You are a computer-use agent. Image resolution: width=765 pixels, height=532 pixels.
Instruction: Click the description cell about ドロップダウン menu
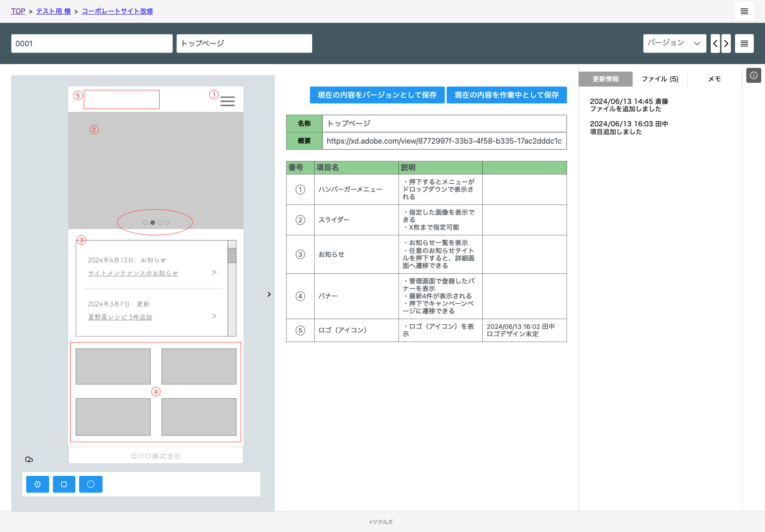point(441,189)
